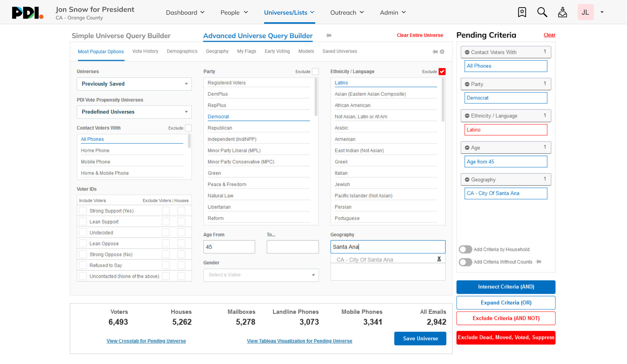Open the search magnifier icon
Image resolution: width=627 pixels, height=364 pixels.
pos(542,12)
